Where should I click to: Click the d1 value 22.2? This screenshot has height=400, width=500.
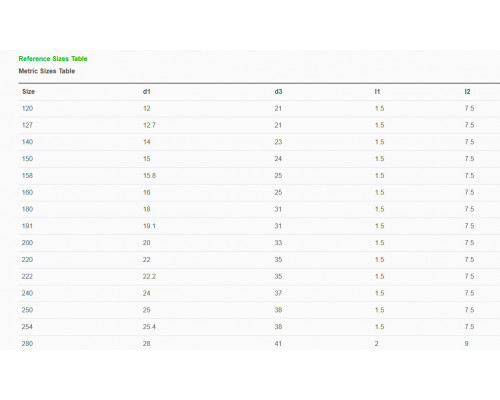point(149,276)
